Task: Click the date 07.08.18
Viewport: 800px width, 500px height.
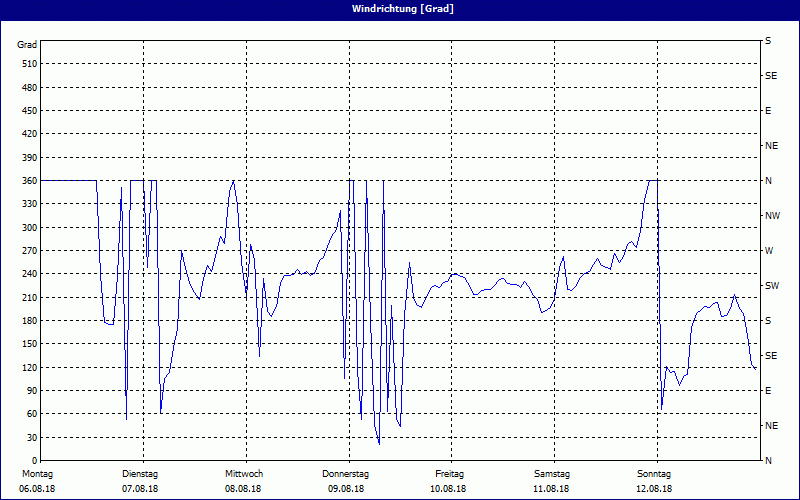Action: (x=140, y=489)
